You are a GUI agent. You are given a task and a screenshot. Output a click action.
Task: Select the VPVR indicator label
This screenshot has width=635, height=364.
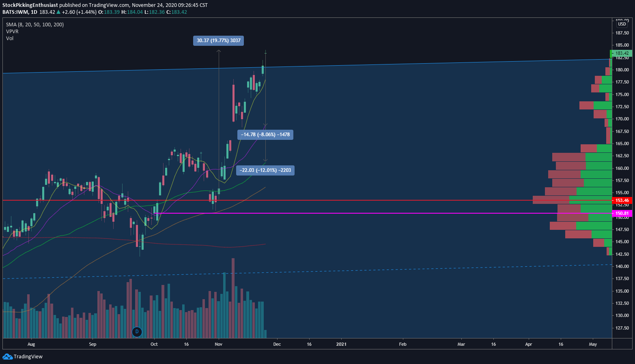[x=12, y=32]
